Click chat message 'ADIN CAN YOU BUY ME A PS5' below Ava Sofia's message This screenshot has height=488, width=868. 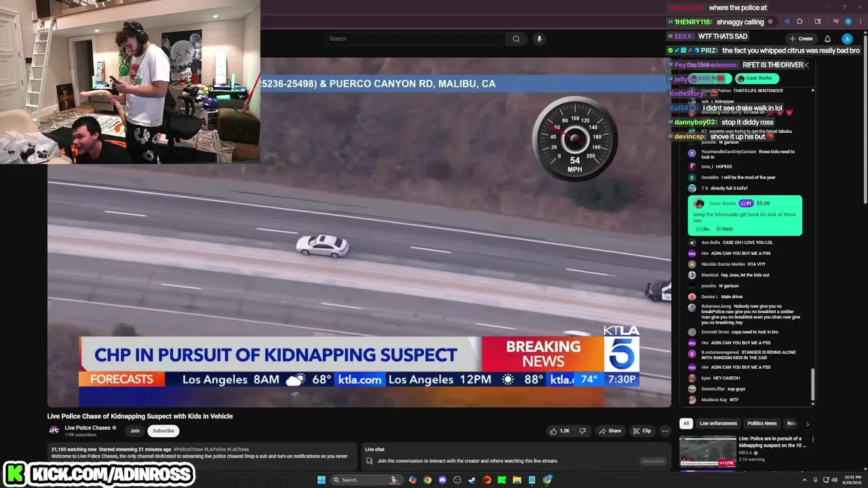[741, 253]
